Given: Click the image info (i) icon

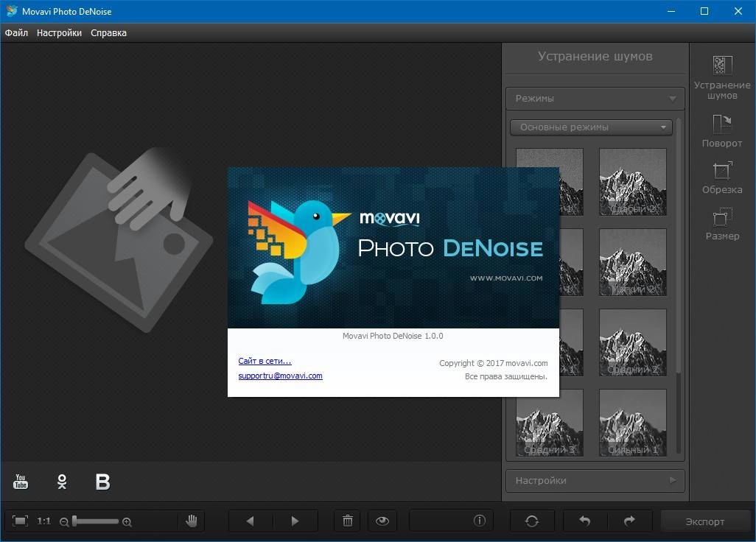Looking at the screenshot, I should pyautogui.click(x=479, y=521).
